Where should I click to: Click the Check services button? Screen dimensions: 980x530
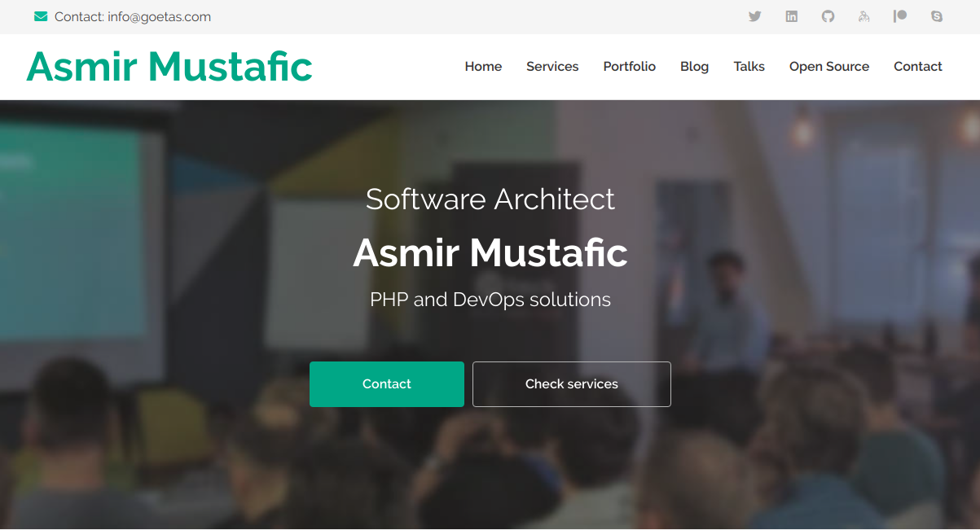click(x=572, y=384)
